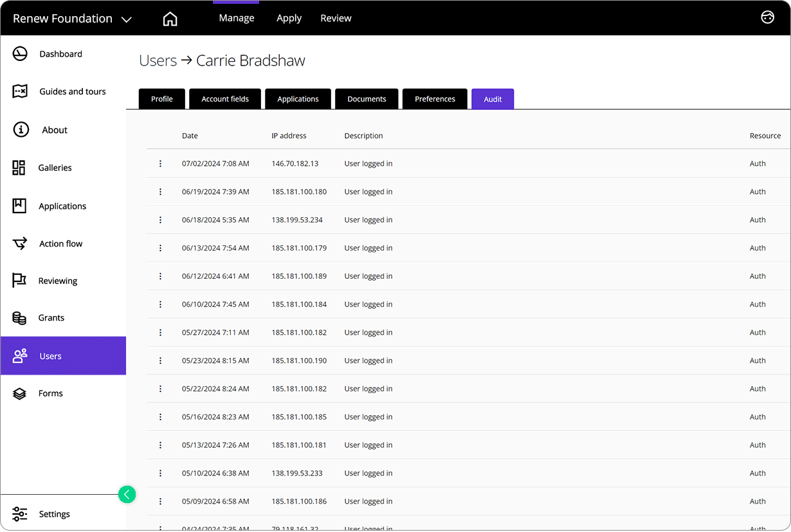Click the Users breadcrumb link
The width and height of the screenshot is (791, 532).
click(x=158, y=60)
